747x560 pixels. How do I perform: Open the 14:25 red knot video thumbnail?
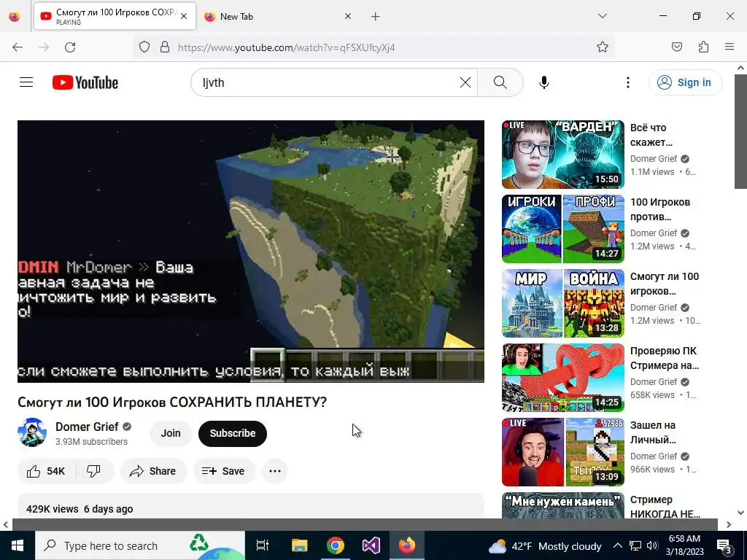(x=562, y=377)
